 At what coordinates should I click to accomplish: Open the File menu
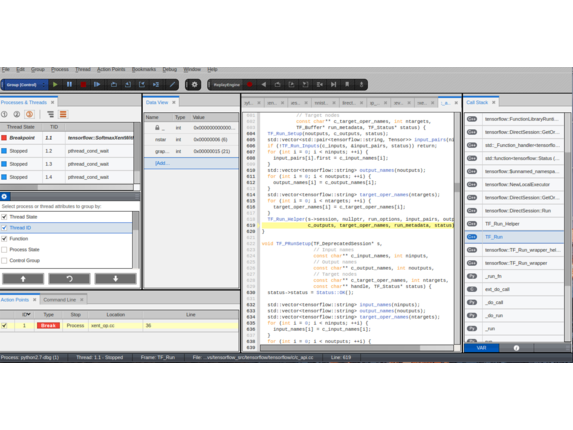coord(6,69)
